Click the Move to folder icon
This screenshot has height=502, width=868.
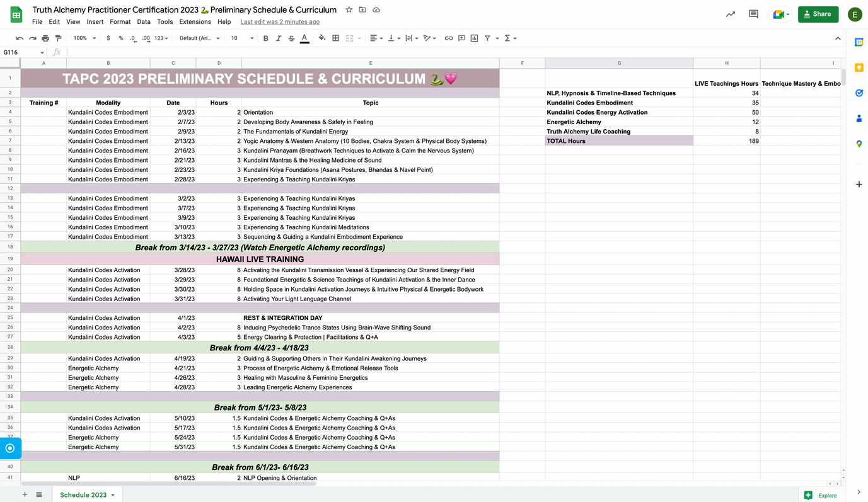coord(362,10)
